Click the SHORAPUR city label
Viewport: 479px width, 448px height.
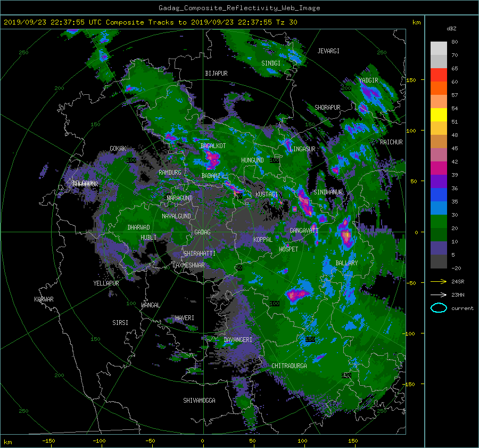coord(327,108)
